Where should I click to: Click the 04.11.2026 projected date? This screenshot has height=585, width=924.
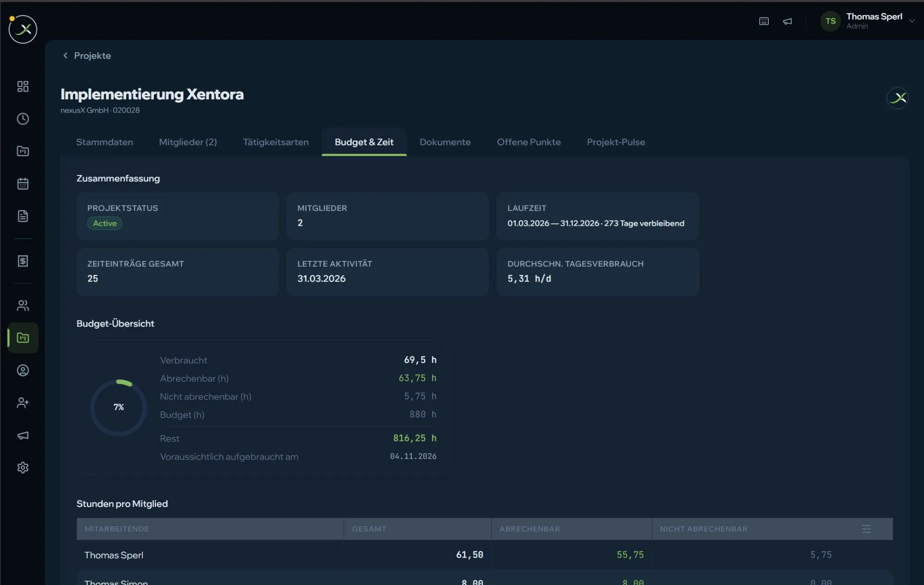click(x=413, y=456)
